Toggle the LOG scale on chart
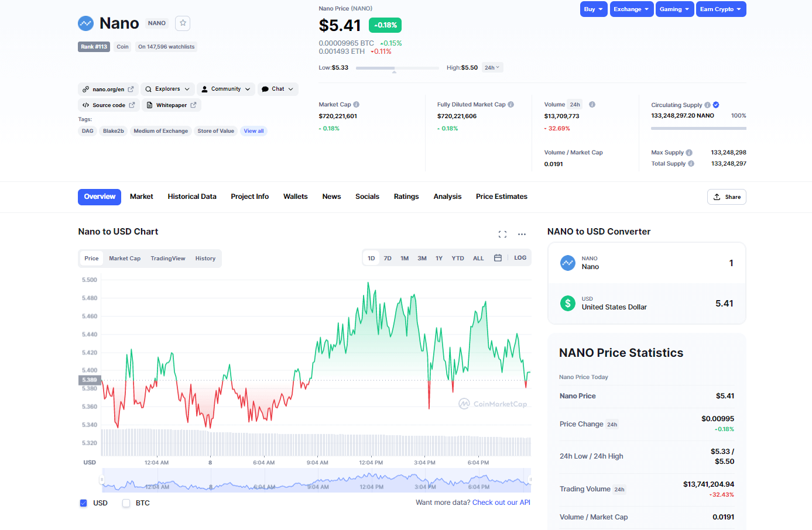Image resolution: width=812 pixels, height=530 pixels. [x=520, y=258]
